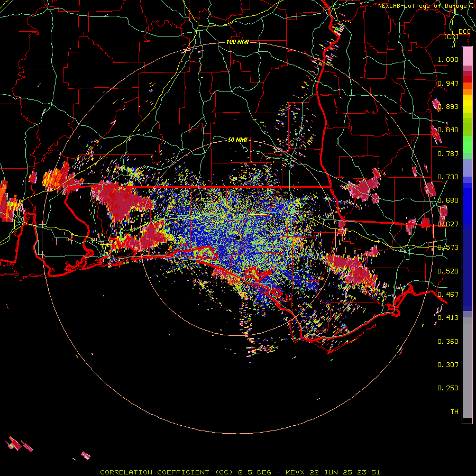Viewport: 476px width, 476px height.
Task: Click the 0.360 scale value
Action: (448, 342)
